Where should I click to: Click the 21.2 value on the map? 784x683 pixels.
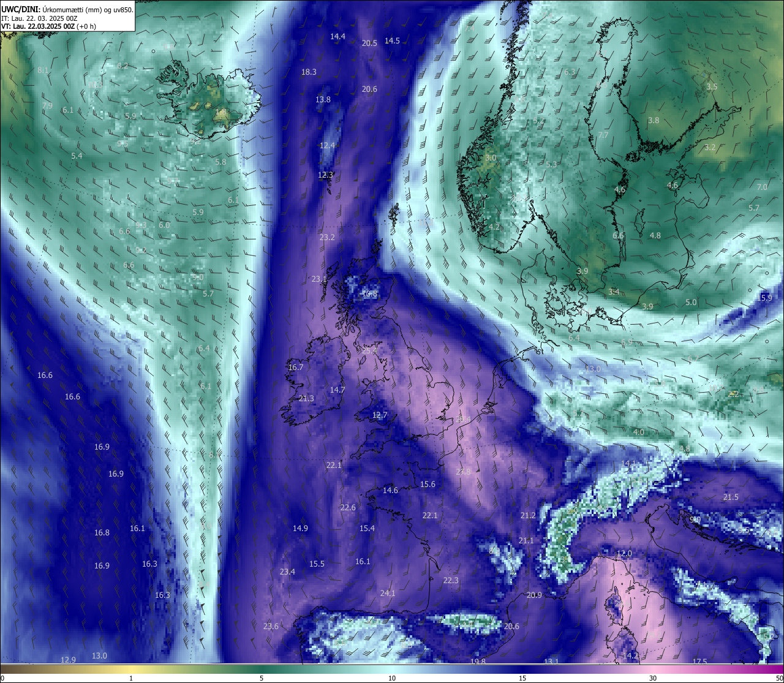click(528, 516)
